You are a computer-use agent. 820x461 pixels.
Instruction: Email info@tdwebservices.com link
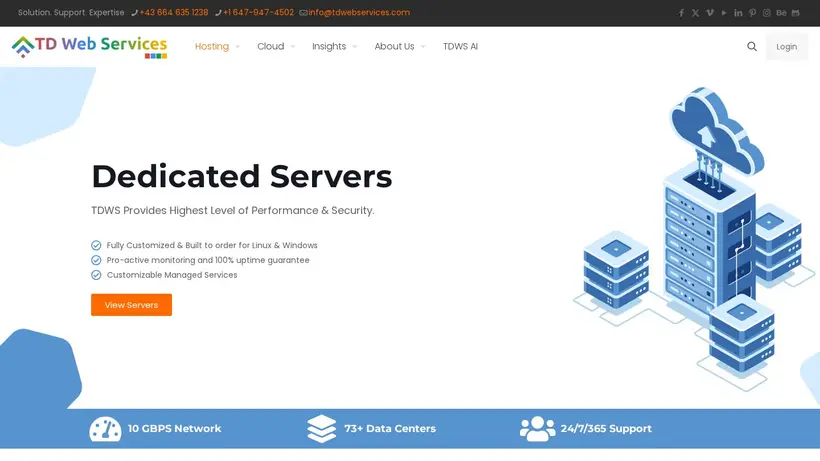tap(359, 13)
